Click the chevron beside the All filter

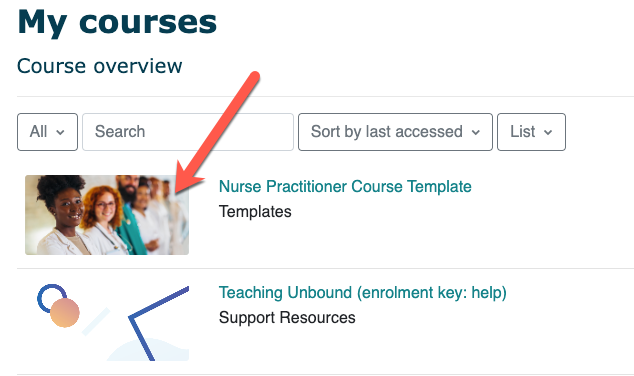click(x=60, y=132)
